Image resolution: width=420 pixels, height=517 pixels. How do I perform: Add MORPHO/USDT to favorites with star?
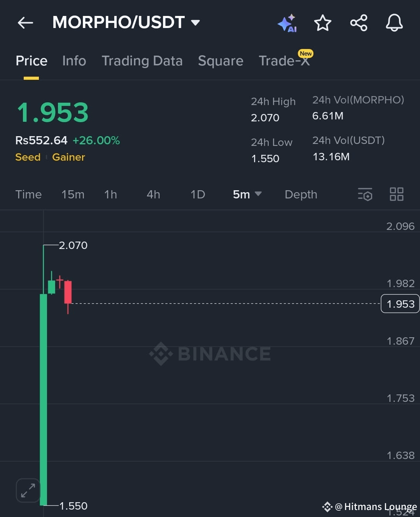323,23
